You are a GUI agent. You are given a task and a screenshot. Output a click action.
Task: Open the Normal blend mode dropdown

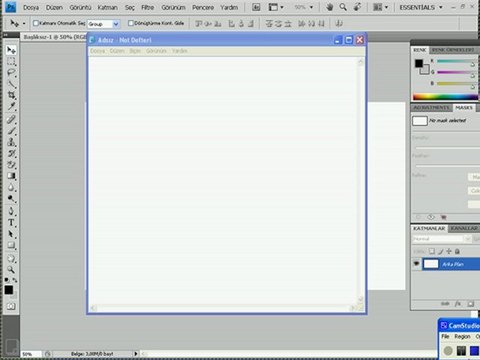pos(442,239)
